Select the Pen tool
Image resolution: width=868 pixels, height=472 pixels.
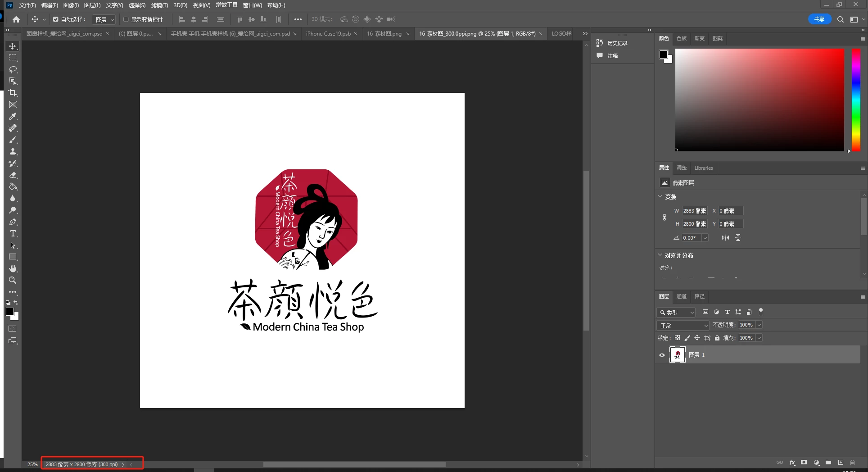(x=13, y=222)
